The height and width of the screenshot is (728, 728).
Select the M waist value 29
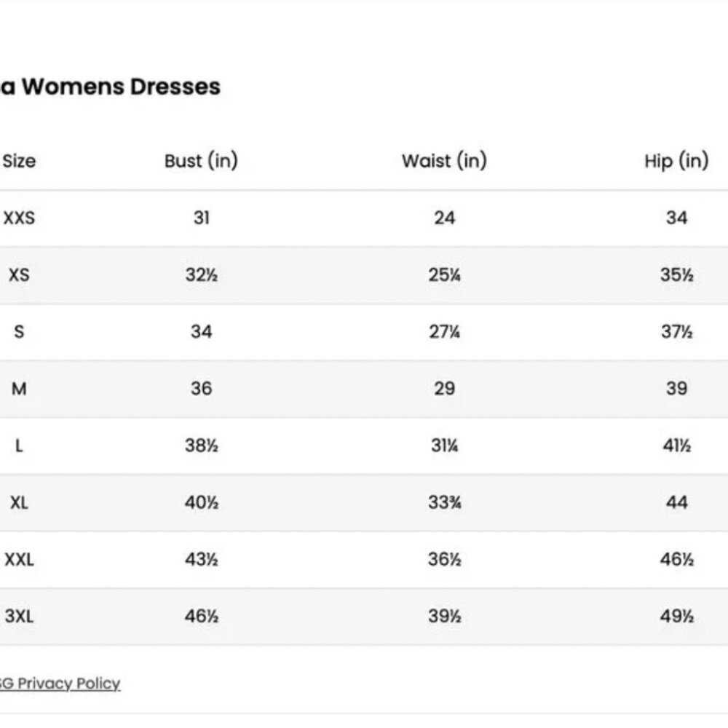444,389
